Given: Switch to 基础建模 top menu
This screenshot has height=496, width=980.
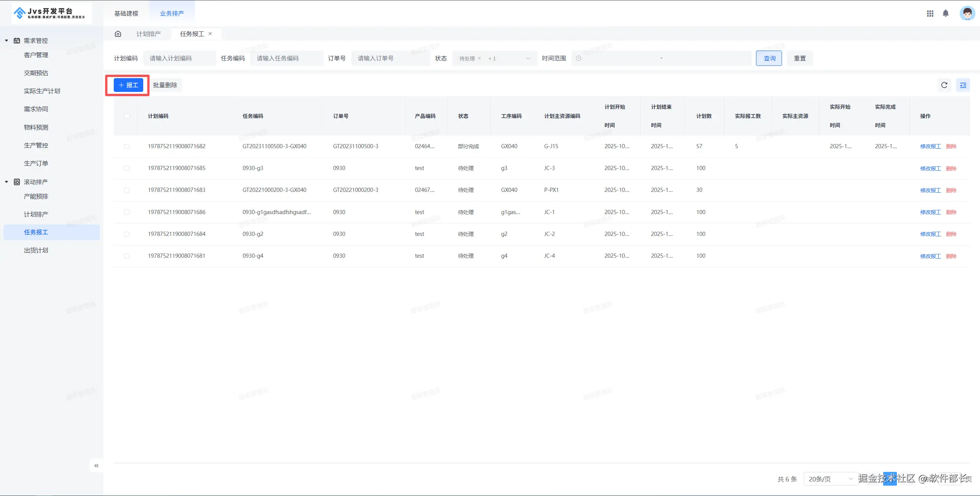Looking at the screenshot, I should point(126,13).
